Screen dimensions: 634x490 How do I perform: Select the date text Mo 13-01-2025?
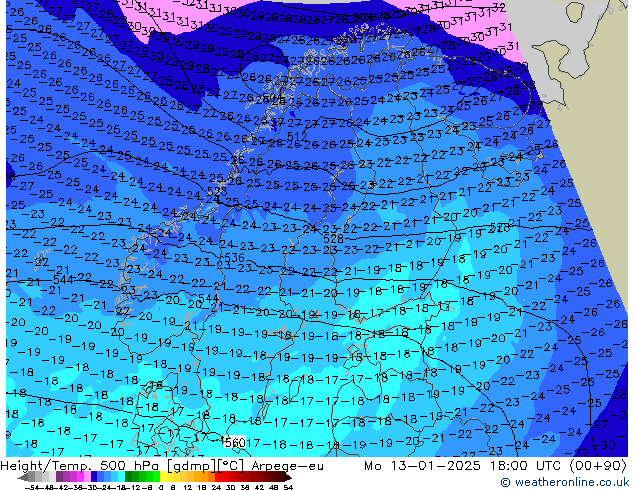(x=422, y=466)
